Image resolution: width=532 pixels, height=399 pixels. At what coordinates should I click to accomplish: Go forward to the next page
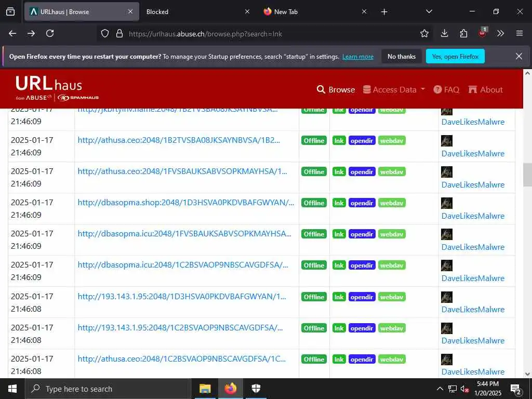tap(31, 33)
